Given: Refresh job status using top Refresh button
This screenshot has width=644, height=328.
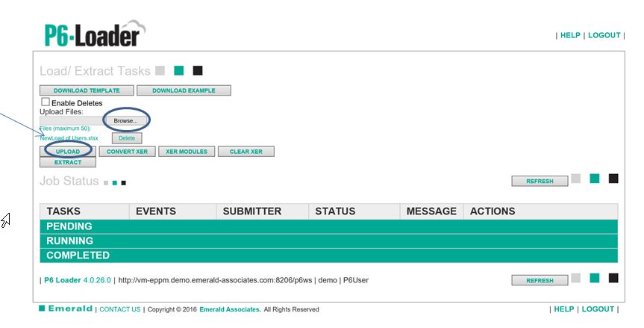Looking at the screenshot, I should [539, 181].
